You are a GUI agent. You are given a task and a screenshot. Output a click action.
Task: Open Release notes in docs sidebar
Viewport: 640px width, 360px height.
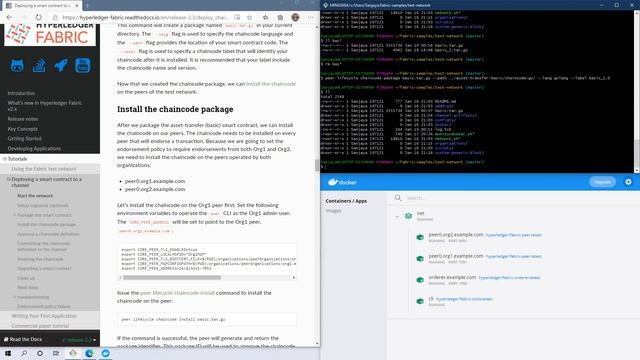pyautogui.click(x=23, y=119)
